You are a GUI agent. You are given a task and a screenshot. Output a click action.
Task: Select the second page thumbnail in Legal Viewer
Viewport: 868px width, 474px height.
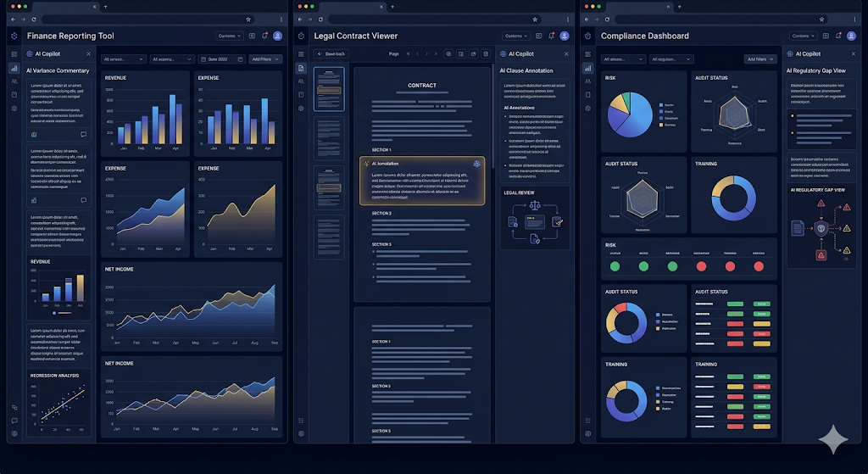click(329, 138)
